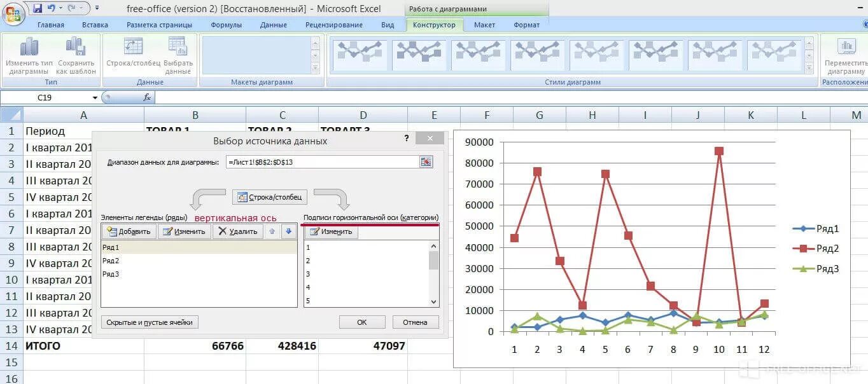Click Ряд1 legend entry in chart
Image resolution: width=868 pixels, height=384 pixels.
pyautogui.click(x=816, y=229)
